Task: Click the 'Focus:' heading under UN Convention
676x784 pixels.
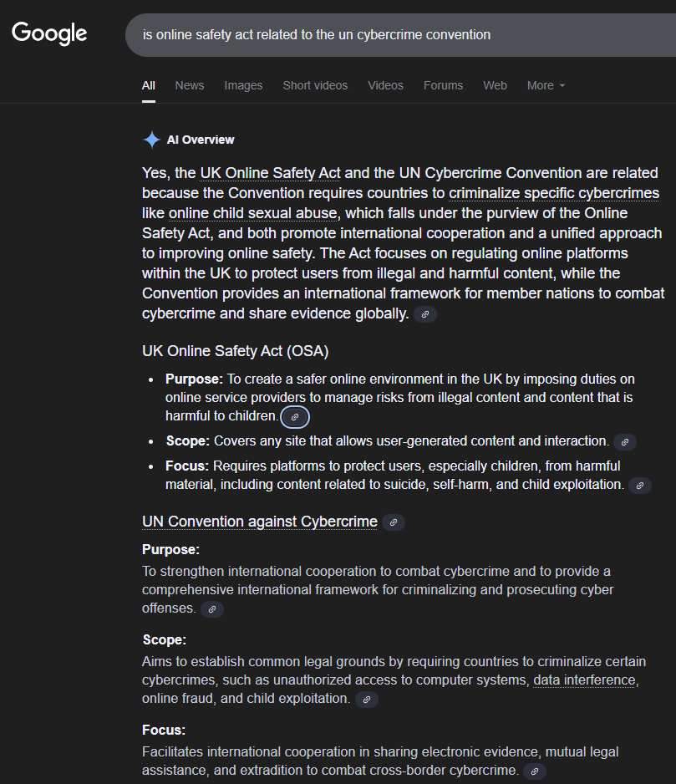Action: [x=164, y=730]
